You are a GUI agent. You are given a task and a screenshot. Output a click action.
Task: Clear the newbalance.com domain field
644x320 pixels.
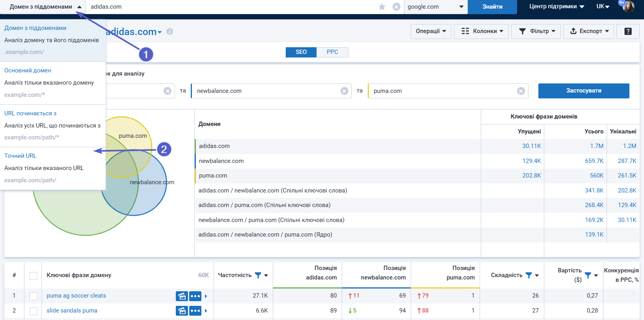point(344,91)
